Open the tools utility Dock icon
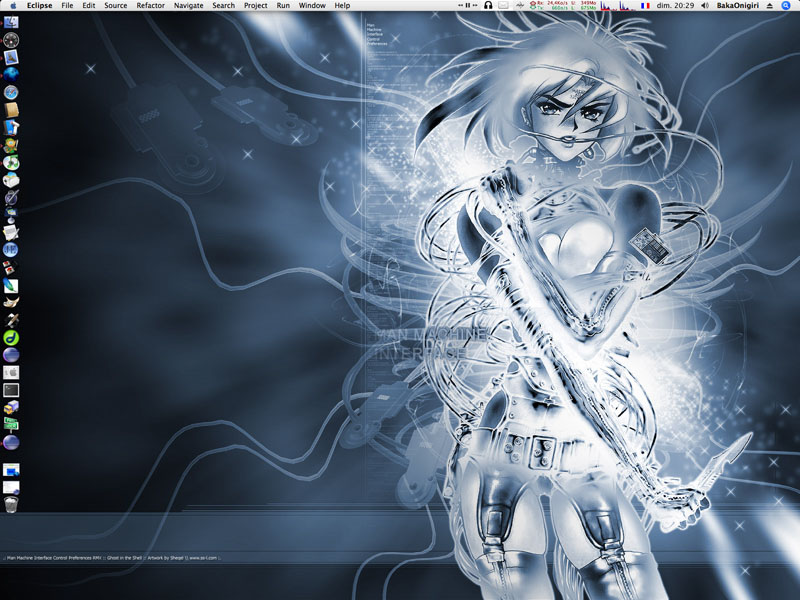This screenshot has height=600, width=800. coord(11,319)
